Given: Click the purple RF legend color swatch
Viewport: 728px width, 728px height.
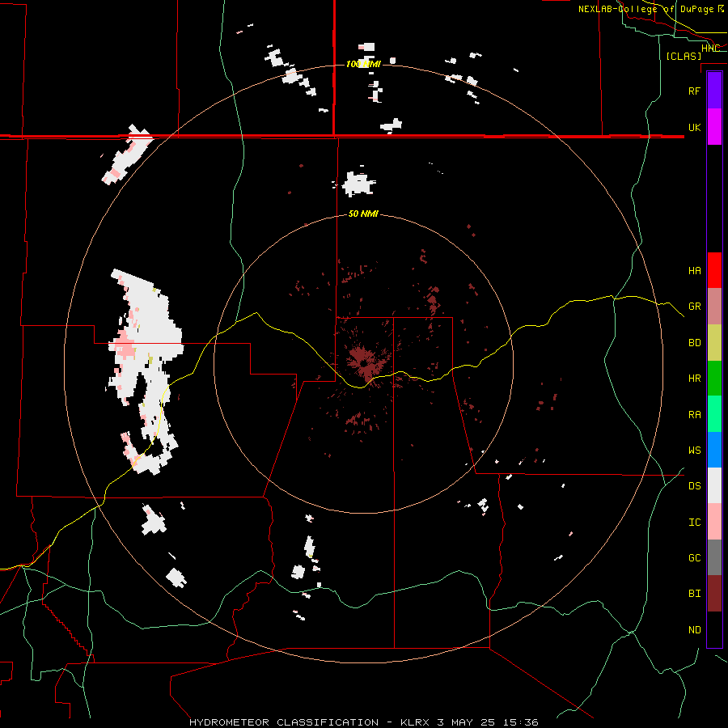Looking at the screenshot, I should pyautogui.click(x=714, y=91).
